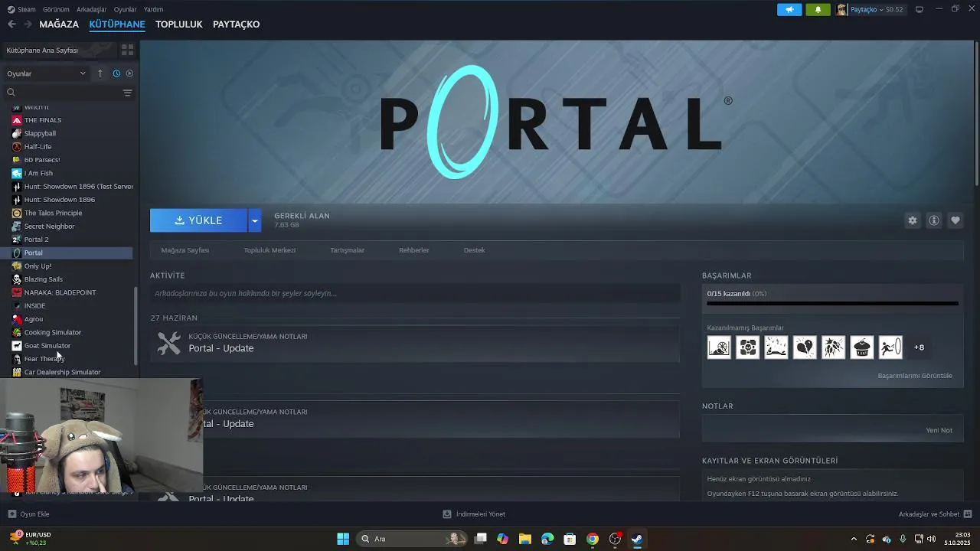The height and width of the screenshot is (551, 980).
Task: Click the forward navigation arrow
Action: 28,24
